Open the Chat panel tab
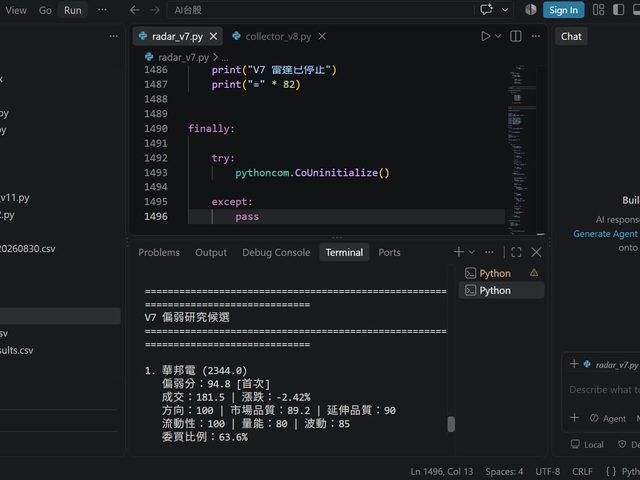This screenshot has height=480, width=640. tap(571, 36)
